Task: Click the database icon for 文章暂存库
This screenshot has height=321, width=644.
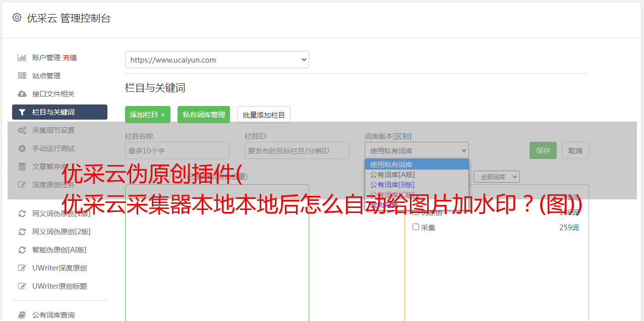Action: pyautogui.click(x=22, y=167)
